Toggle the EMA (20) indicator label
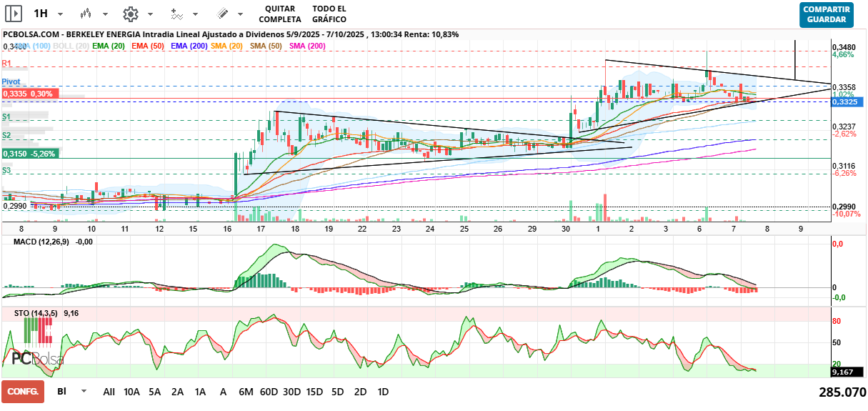The height and width of the screenshot is (411, 868). pos(109,46)
